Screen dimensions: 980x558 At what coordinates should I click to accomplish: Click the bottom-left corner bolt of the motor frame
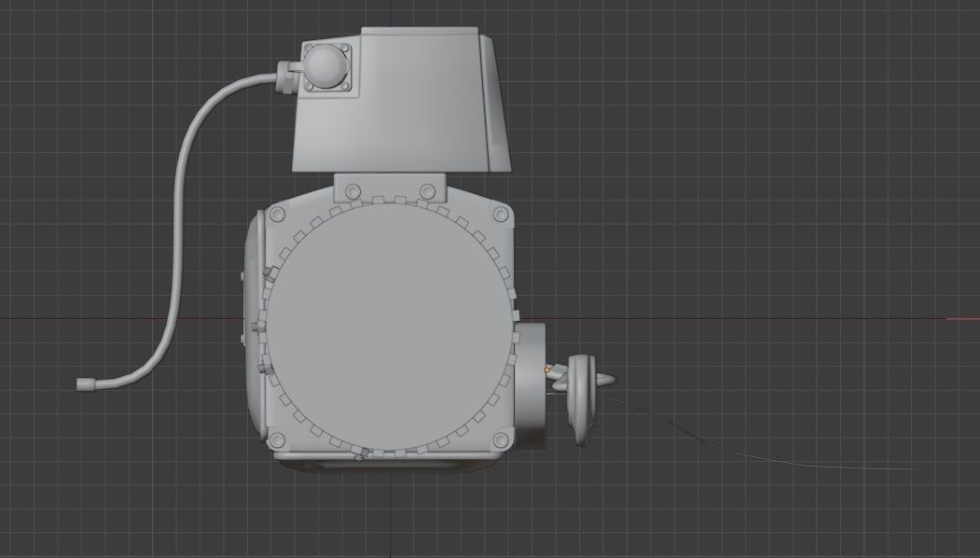click(277, 439)
